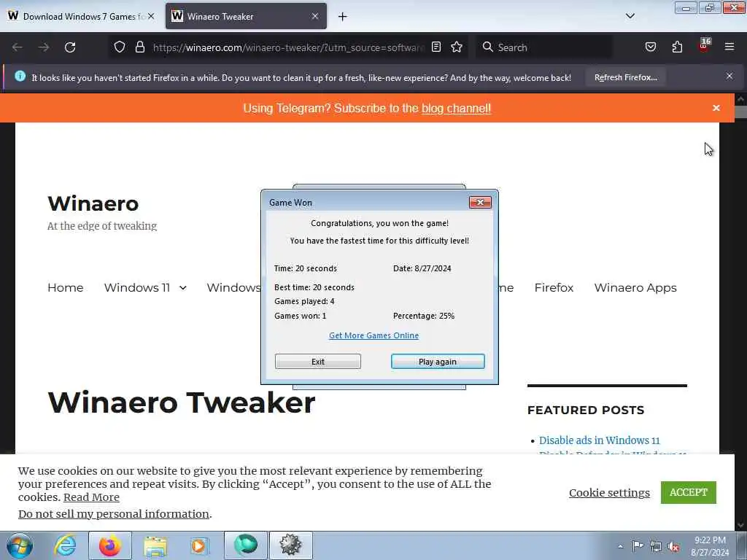
Task: Open the tracking protection shield icon
Action: pyautogui.click(x=120, y=47)
